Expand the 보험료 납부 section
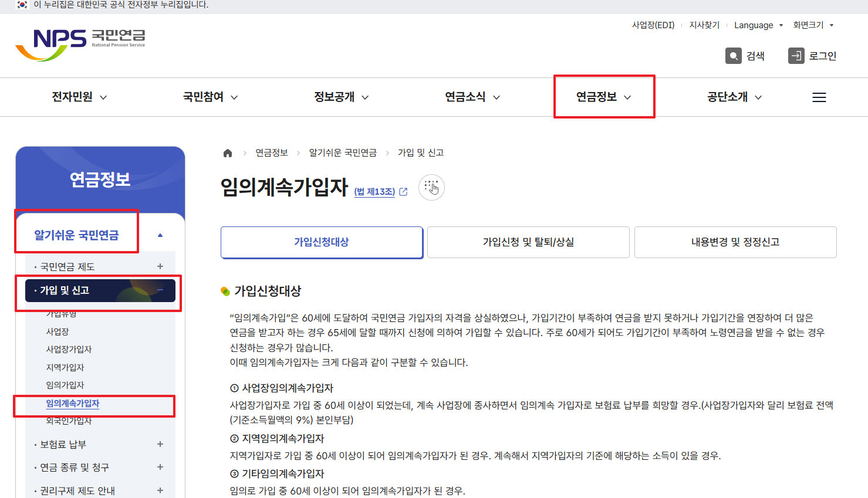868x498 pixels. pyautogui.click(x=159, y=444)
